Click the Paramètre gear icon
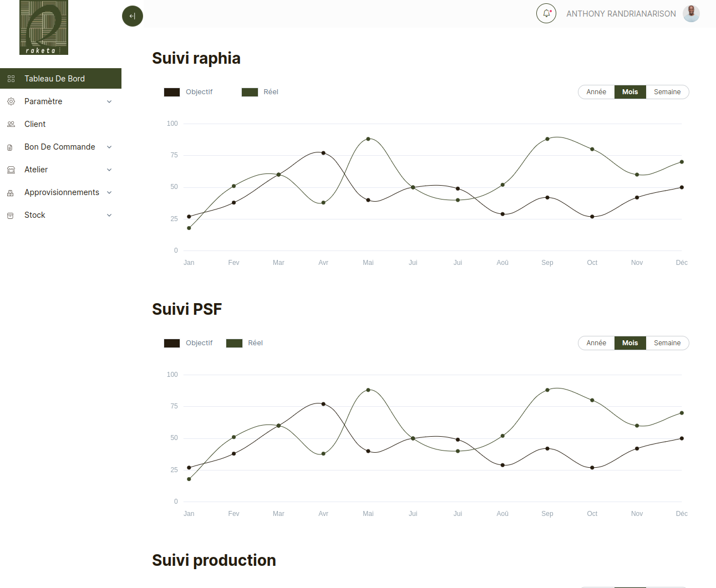Viewport: 716px width, 588px height. 11,101
